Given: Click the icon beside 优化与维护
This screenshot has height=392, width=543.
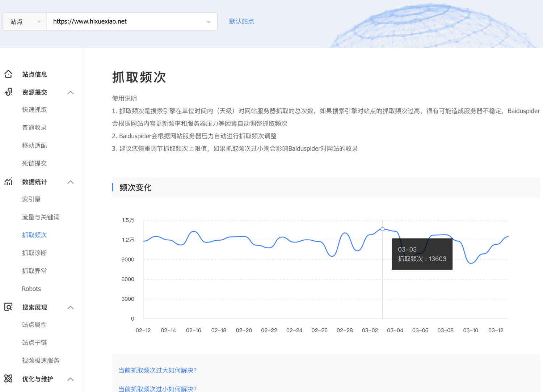Looking at the screenshot, I should point(8,379).
